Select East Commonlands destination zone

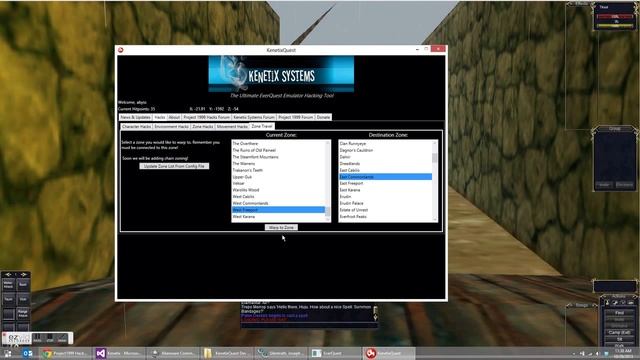tap(385, 177)
